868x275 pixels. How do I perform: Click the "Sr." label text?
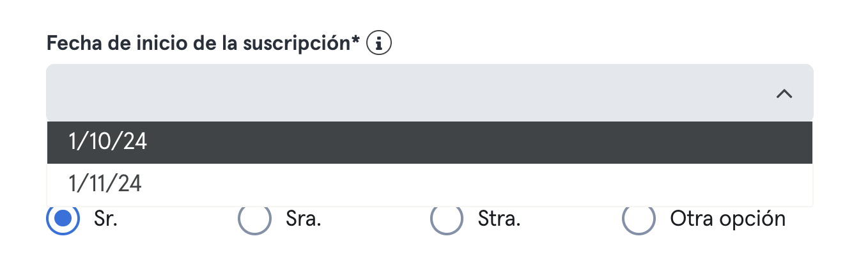pyautogui.click(x=105, y=219)
